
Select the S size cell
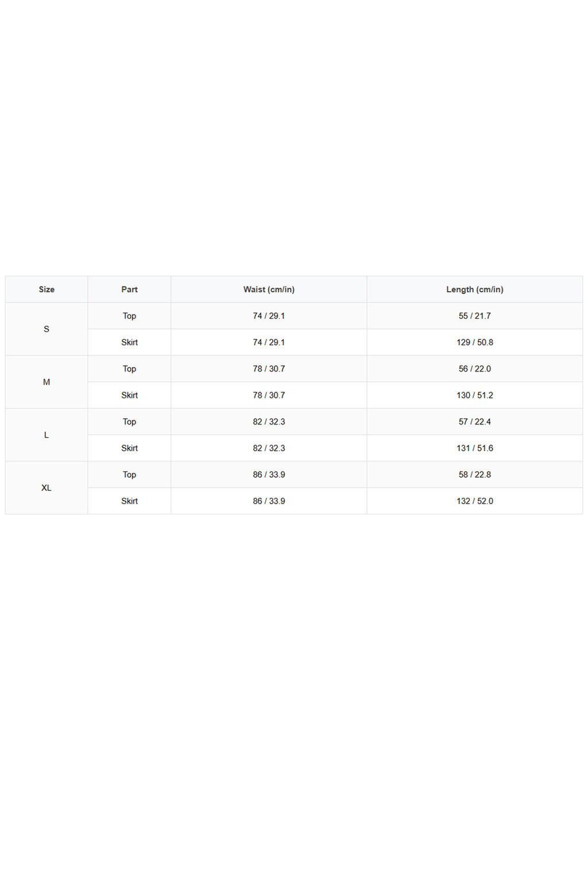click(47, 329)
